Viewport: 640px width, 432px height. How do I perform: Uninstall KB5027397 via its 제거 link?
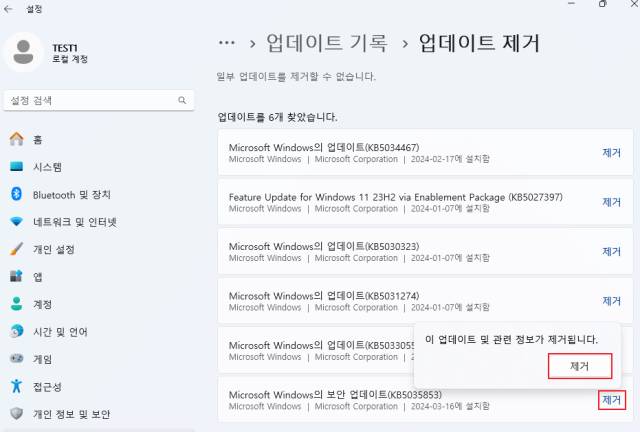click(611, 202)
